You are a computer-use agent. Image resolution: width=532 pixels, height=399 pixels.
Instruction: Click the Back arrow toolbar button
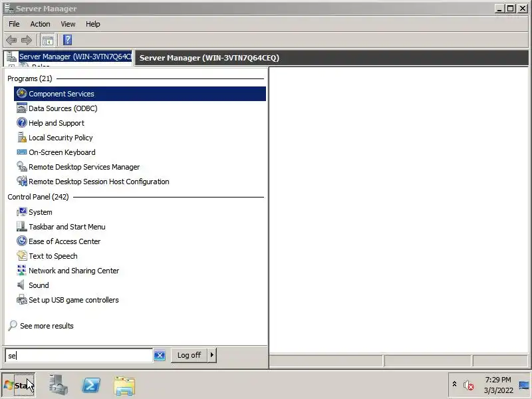tap(11, 41)
